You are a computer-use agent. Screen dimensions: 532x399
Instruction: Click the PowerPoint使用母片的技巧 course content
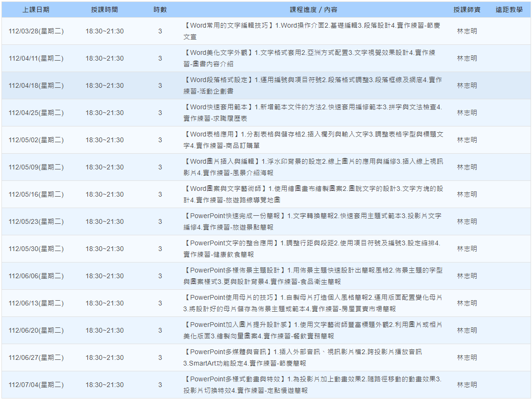313,303
